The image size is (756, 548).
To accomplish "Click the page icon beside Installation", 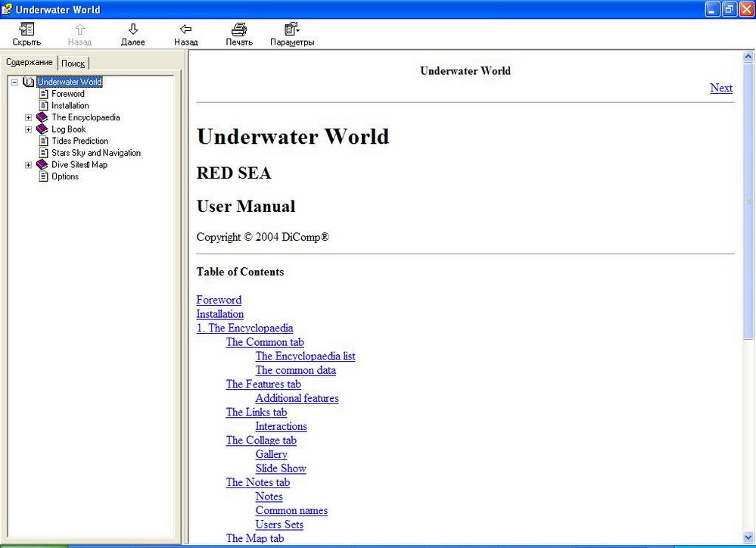I will (44, 105).
